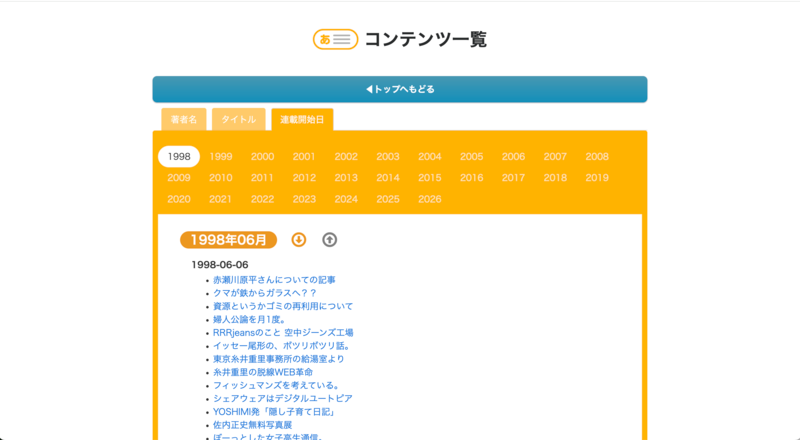800x440 pixels.
Task: Open 赤瀬川原平さんについての記事 link
Action: (x=274, y=280)
